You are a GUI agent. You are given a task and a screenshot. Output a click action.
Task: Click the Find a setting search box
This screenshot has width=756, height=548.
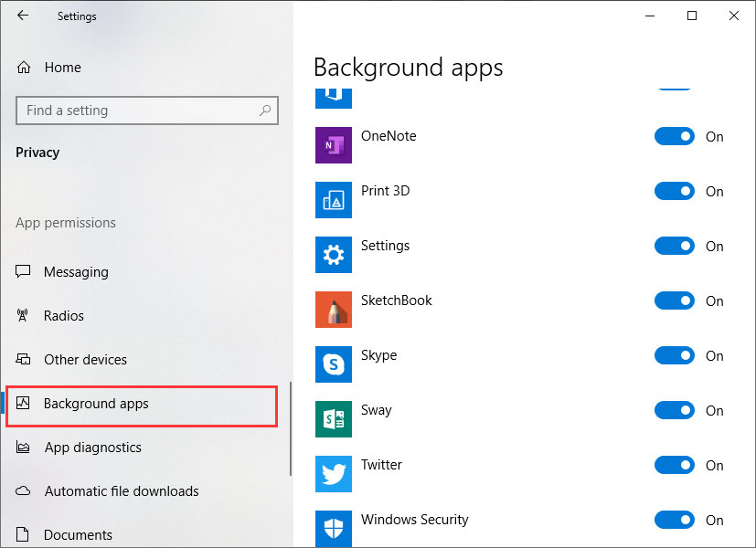147,111
